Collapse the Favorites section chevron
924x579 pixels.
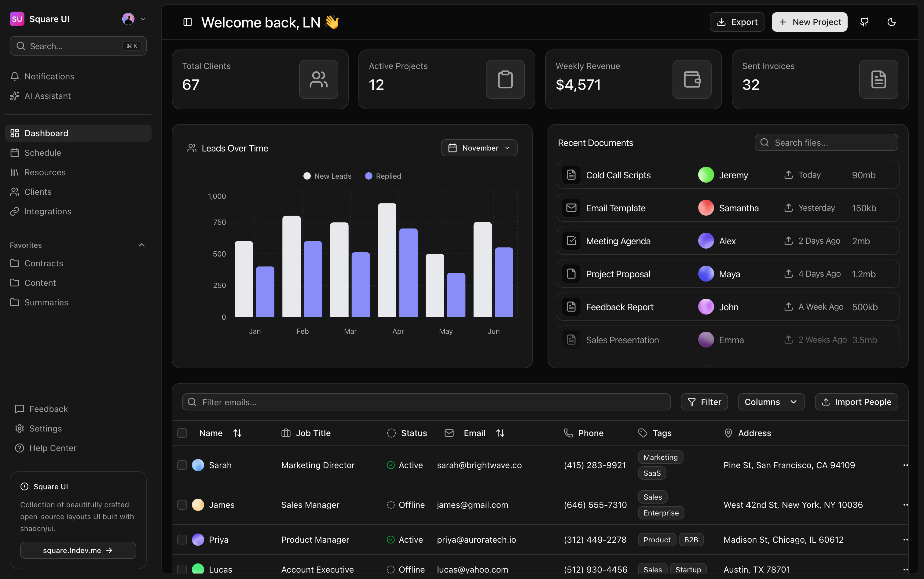coord(142,245)
